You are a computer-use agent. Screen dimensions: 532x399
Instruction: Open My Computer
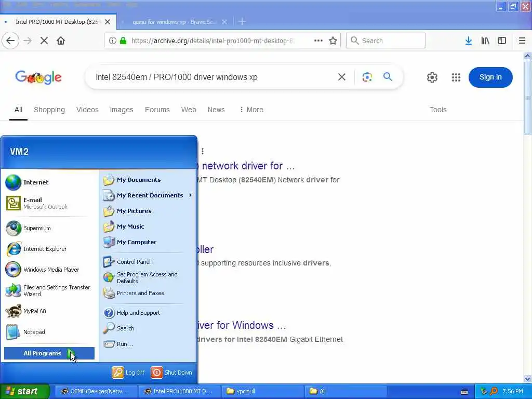click(x=148, y=242)
